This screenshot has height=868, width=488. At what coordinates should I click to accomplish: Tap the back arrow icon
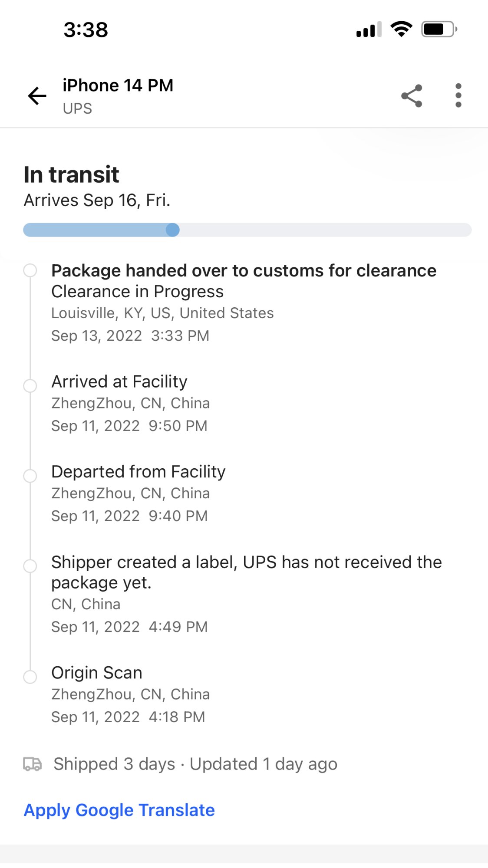37,96
